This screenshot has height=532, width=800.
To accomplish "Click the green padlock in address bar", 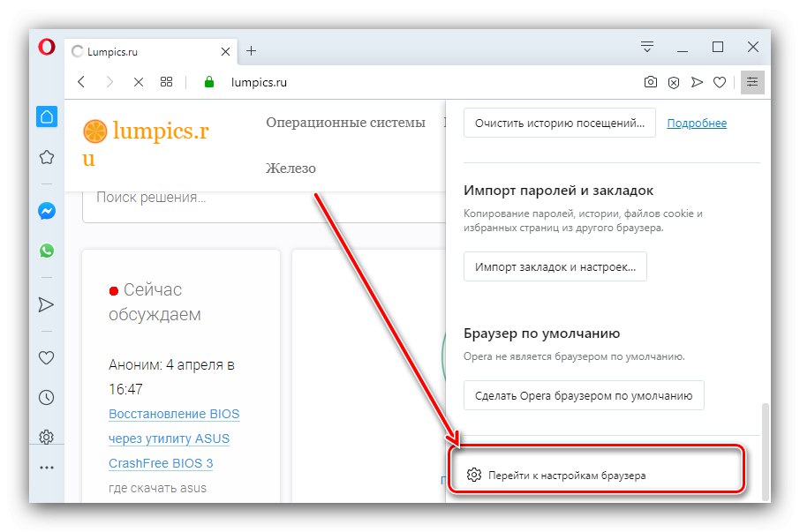I will click(208, 81).
